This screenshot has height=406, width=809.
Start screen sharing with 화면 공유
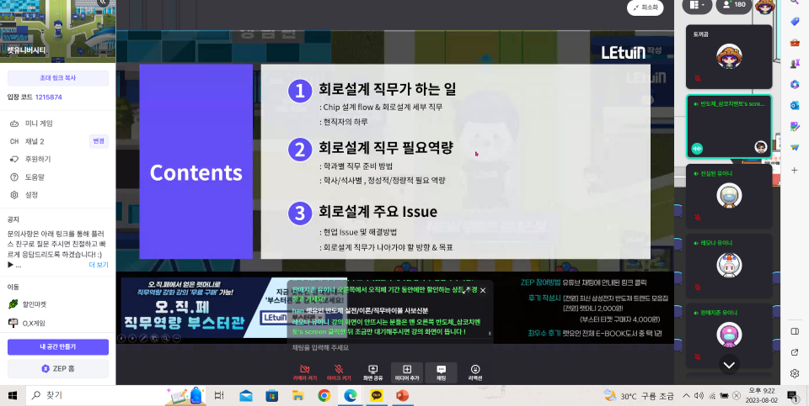[373, 372]
